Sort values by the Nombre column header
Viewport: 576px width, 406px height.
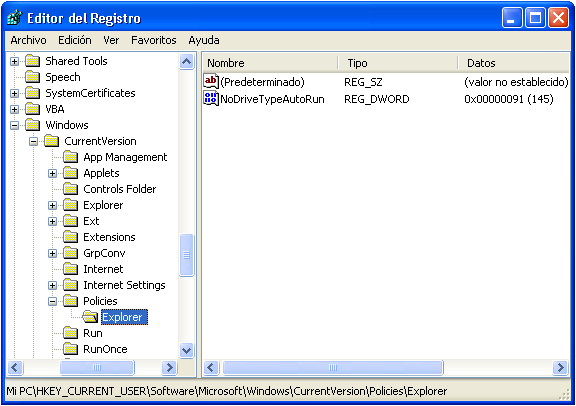click(270, 63)
